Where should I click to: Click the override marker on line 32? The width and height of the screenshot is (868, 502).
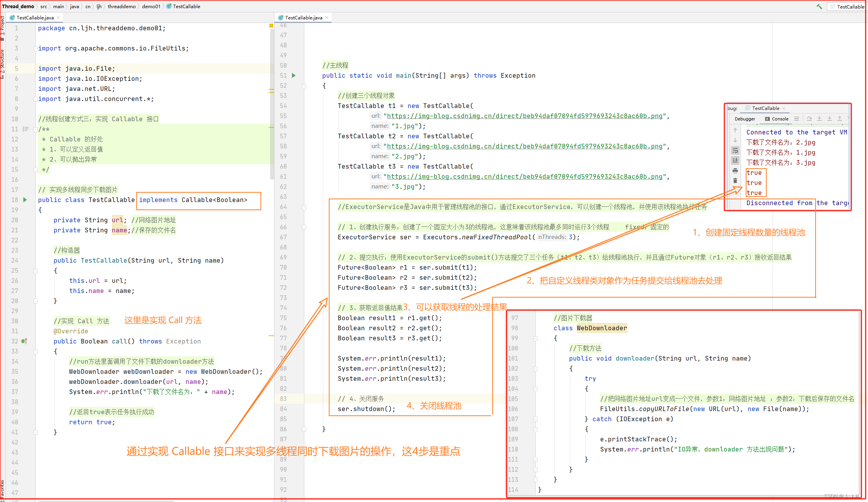coord(24,341)
